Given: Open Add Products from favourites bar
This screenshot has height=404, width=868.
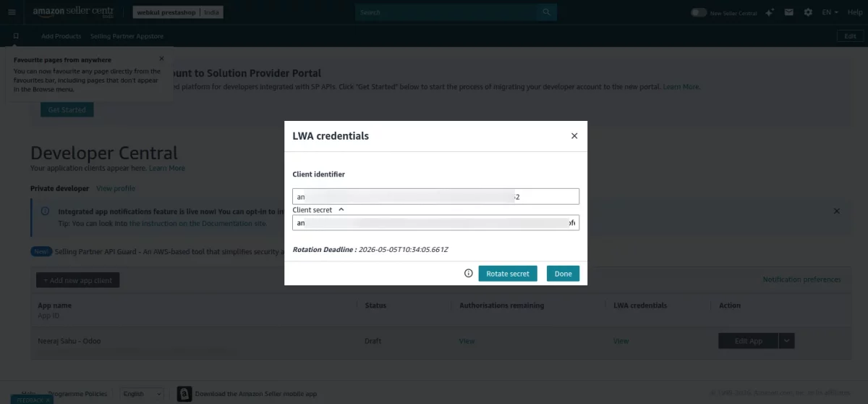Looking at the screenshot, I should click(61, 36).
